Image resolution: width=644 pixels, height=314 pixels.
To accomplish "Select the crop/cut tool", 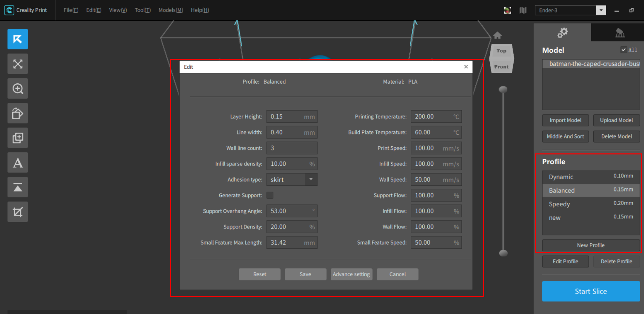I will (x=17, y=212).
